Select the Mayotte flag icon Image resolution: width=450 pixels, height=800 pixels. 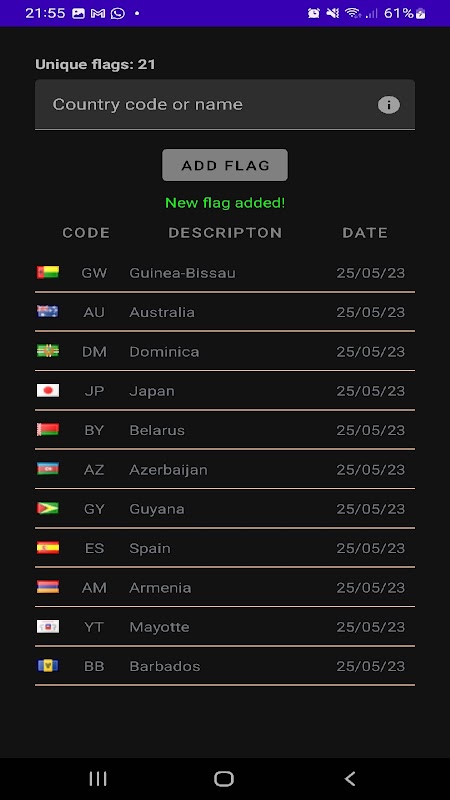pyautogui.click(x=48, y=626)
